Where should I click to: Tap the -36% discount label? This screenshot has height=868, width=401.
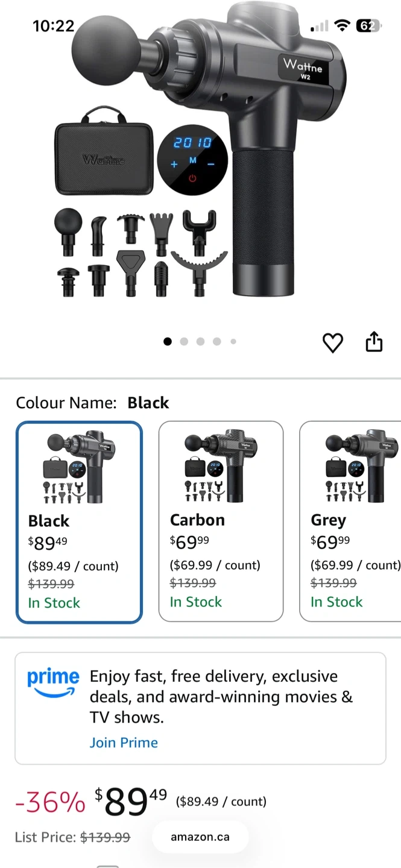click(x=50, y=802)
